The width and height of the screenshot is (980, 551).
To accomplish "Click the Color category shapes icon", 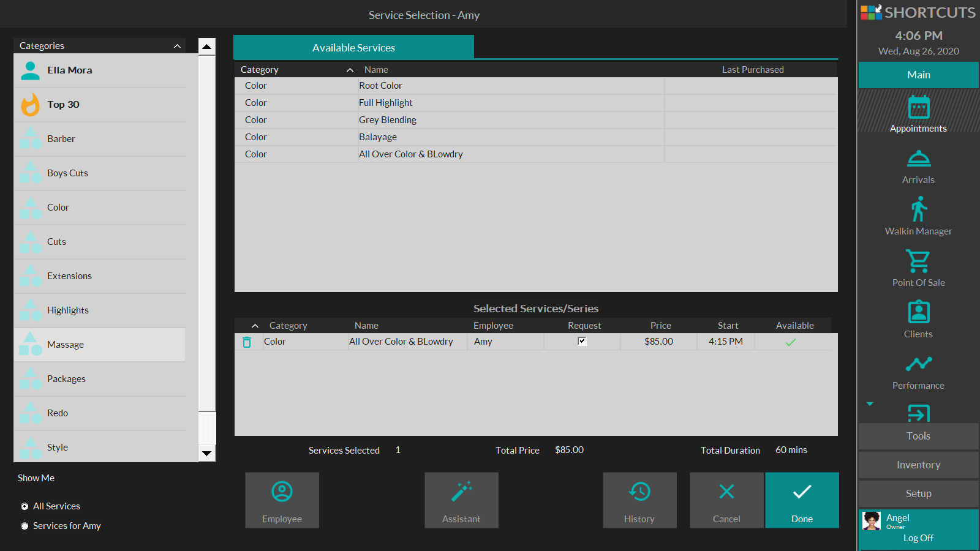I will click(x=30, y=208).
